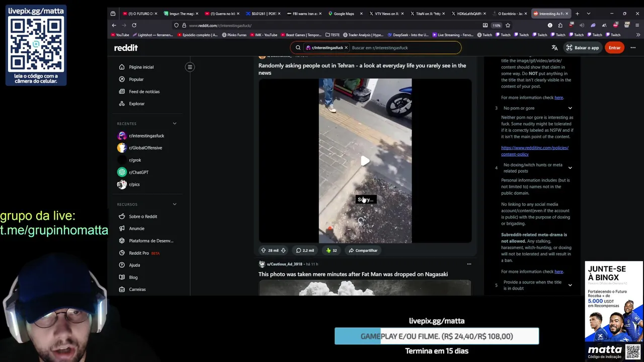Viewport: 644px width, 362px height.
Task: Show more bookmarks overflow chevron
Action: point(638,35)
